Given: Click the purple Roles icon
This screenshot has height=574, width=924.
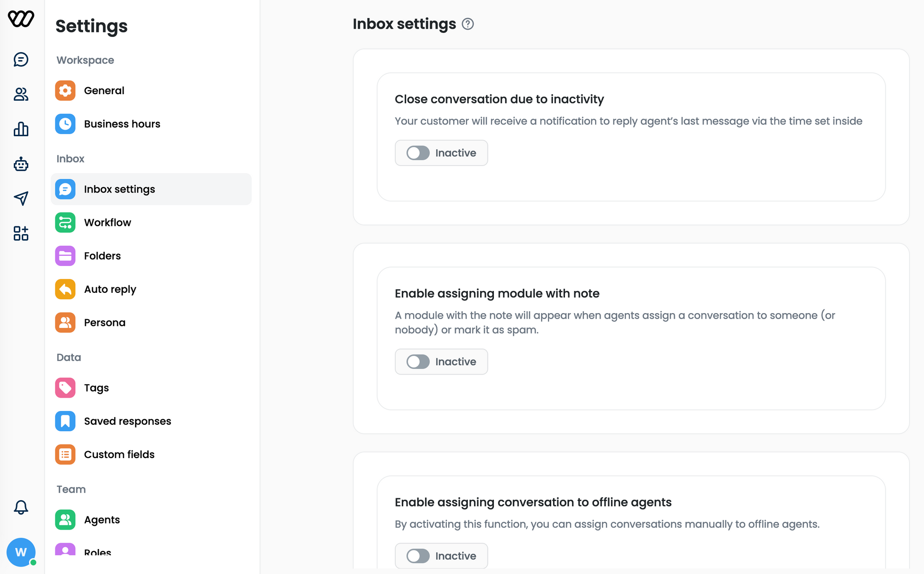Looking at the screenshot, I should pos(65,550).
